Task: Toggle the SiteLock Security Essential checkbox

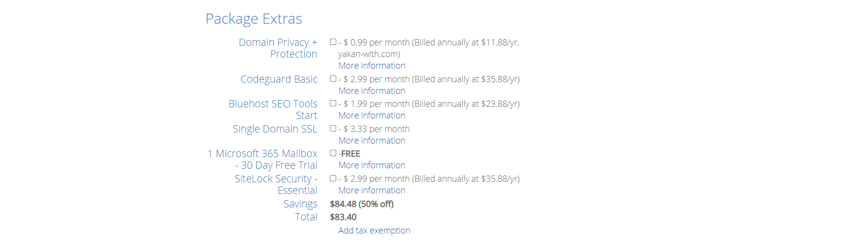Action: 333,178
